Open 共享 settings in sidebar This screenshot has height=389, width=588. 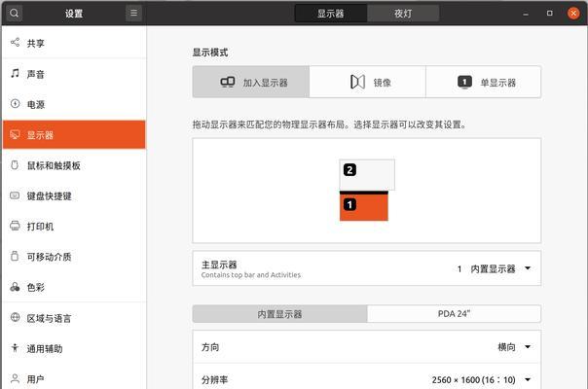(74, 43)
